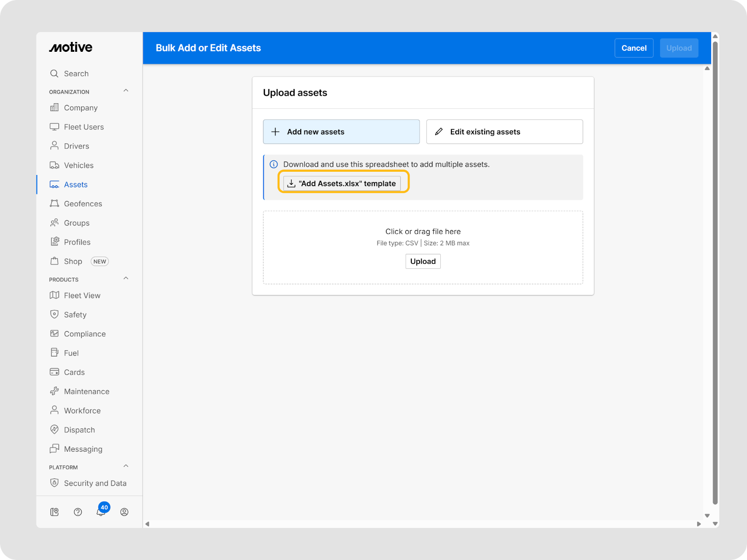Click the notifications bell icon
Image resolution: width=747 pixels, height=560 pixels.
click(100, 512)
